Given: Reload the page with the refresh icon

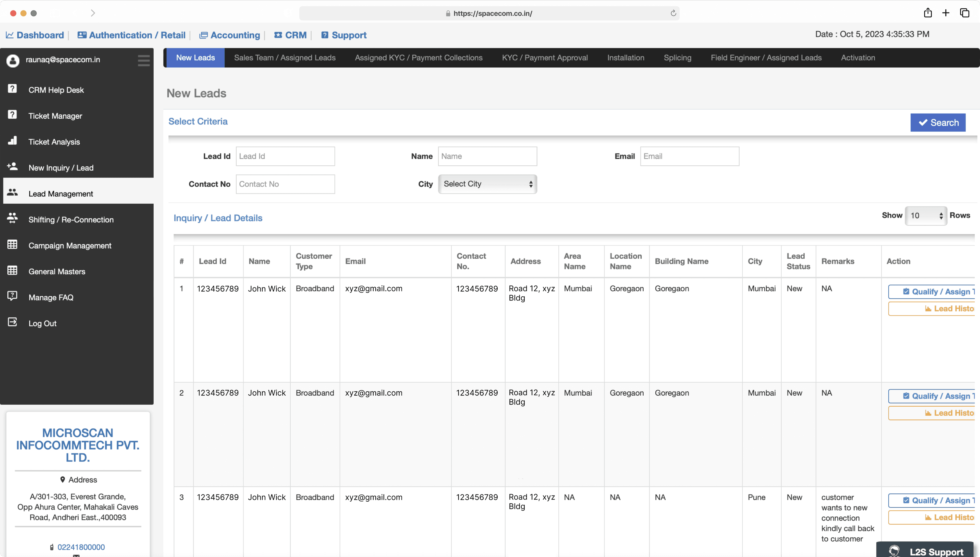Looking at the screenshot, I should tap(673, 13).
